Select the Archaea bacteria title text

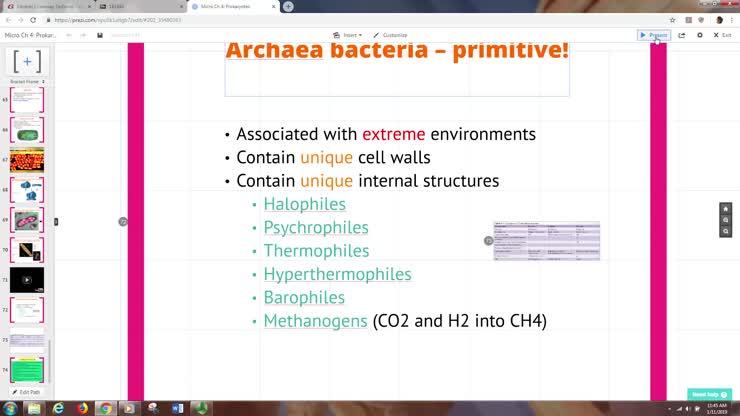click(397, 50)
